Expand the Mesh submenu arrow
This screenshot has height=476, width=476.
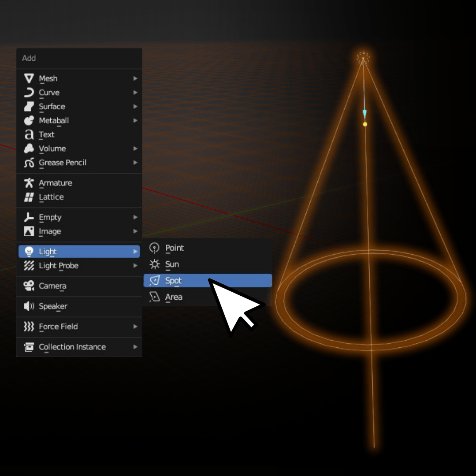pos(135,78)
